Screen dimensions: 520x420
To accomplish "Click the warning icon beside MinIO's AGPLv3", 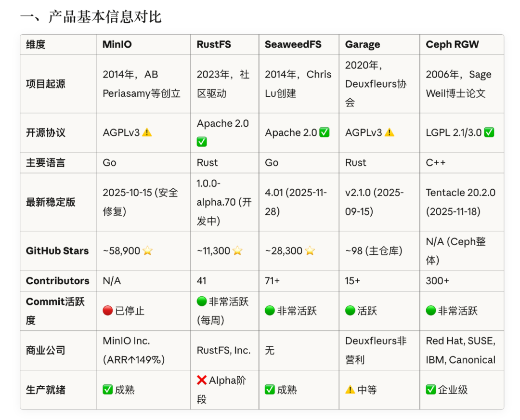I will coord(147,133).
